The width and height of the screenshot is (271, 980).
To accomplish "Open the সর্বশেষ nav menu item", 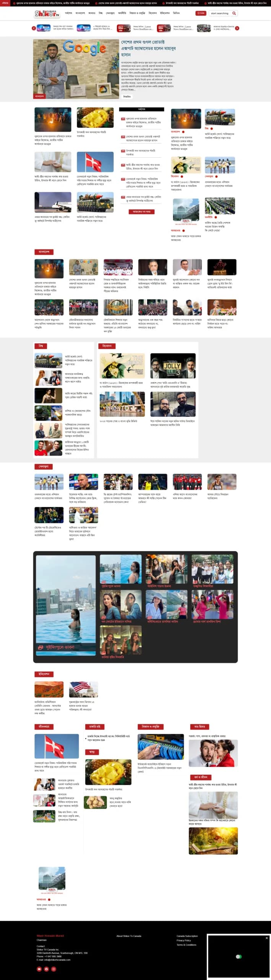I will point(68,13).
